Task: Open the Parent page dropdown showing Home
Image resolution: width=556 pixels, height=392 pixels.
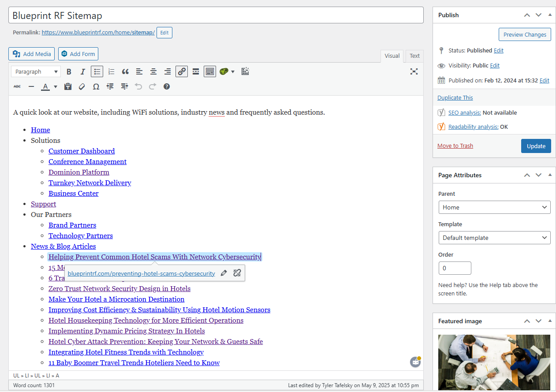Action: pyautogui.click(x=494, y=207)
